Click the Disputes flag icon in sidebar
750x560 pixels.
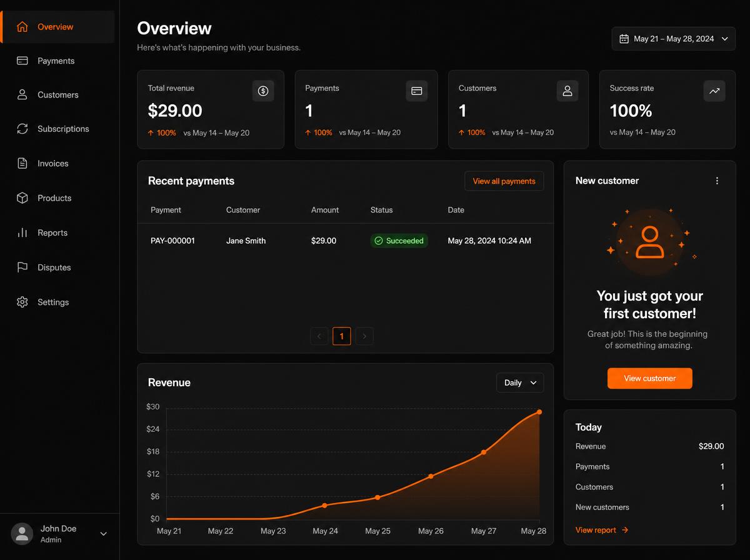pyautogui.click(x=22, y=267)
